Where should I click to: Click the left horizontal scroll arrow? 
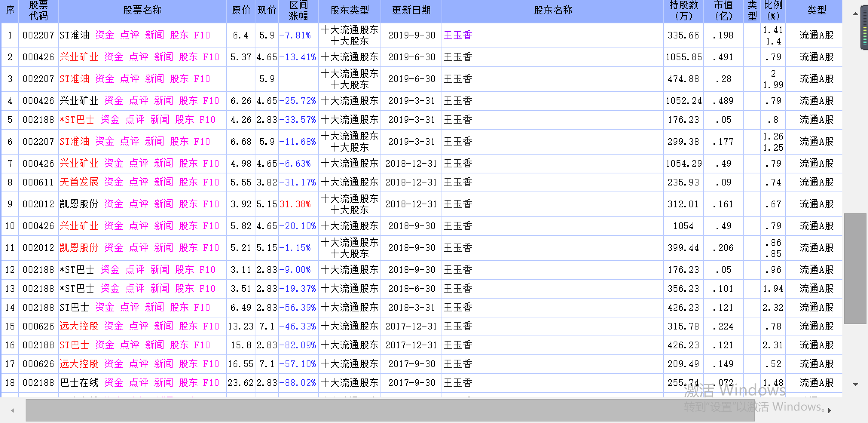coord(13,411)
